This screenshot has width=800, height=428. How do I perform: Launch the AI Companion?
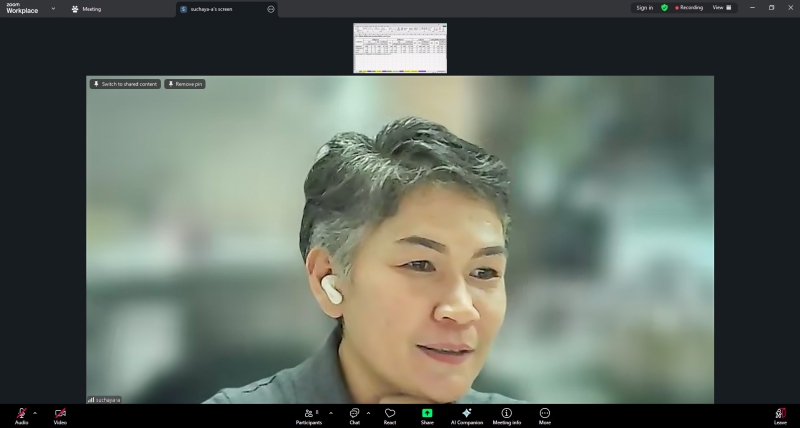466,414
